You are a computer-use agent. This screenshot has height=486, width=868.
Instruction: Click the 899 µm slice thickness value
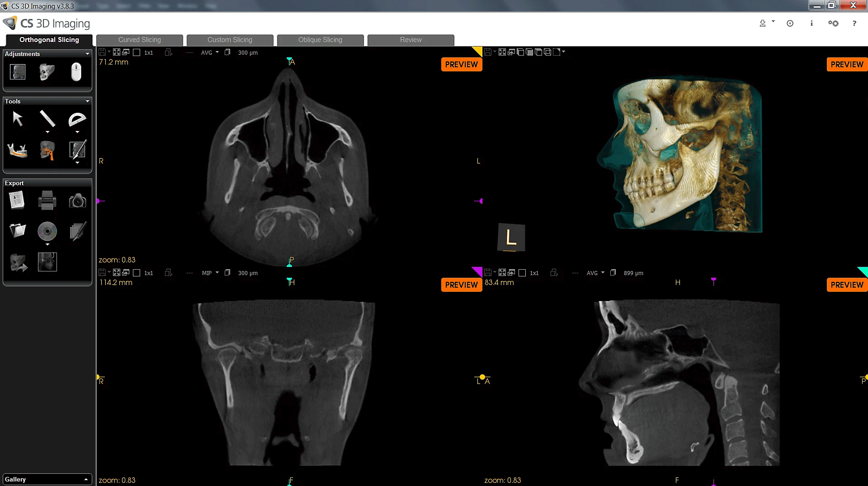[x=633, y=273]
